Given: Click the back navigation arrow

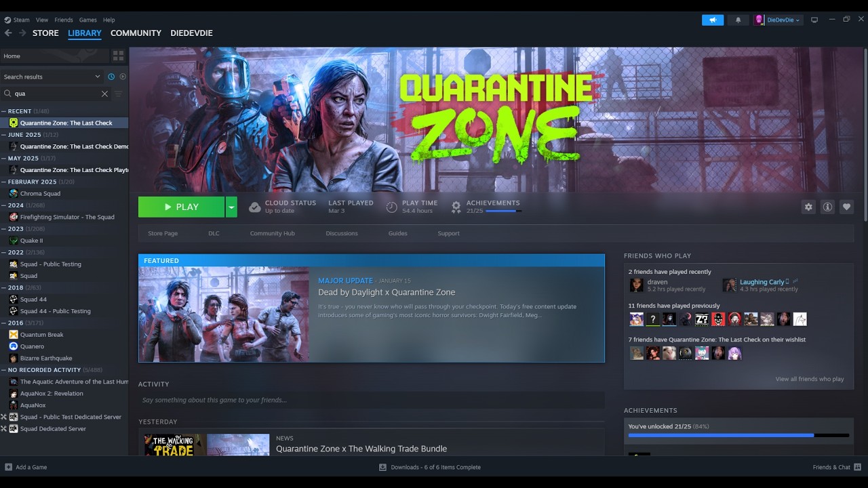Looking at the screenshot, I should click(x=8, y=33).
